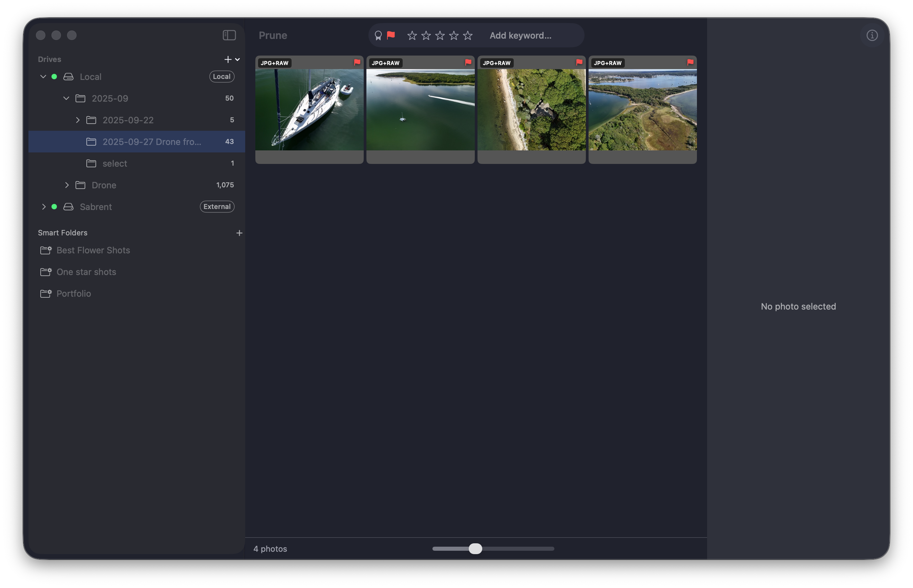913x588 pixels.
Task: Adjust the thumbnail size slider
Action: coord(475,549)
